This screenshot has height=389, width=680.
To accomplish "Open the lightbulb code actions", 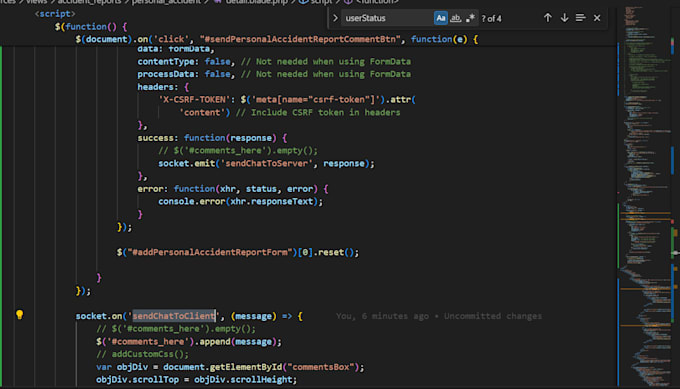I will coord(20,315).
